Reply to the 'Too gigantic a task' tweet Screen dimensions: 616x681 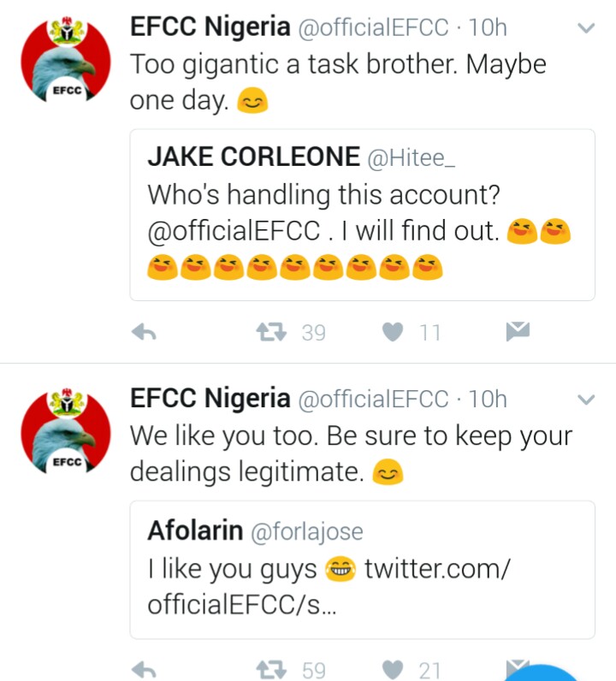[145, 333]
